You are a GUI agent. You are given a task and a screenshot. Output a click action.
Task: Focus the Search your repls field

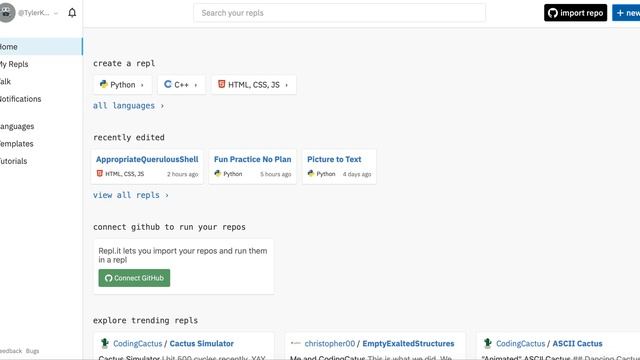pyautogui.click(x=340, y=13)
